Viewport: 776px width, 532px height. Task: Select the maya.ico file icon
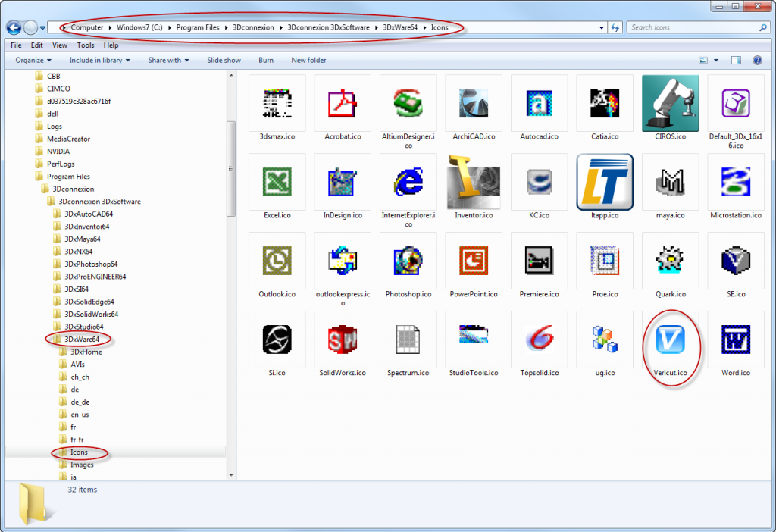click(x=671, y=182)
